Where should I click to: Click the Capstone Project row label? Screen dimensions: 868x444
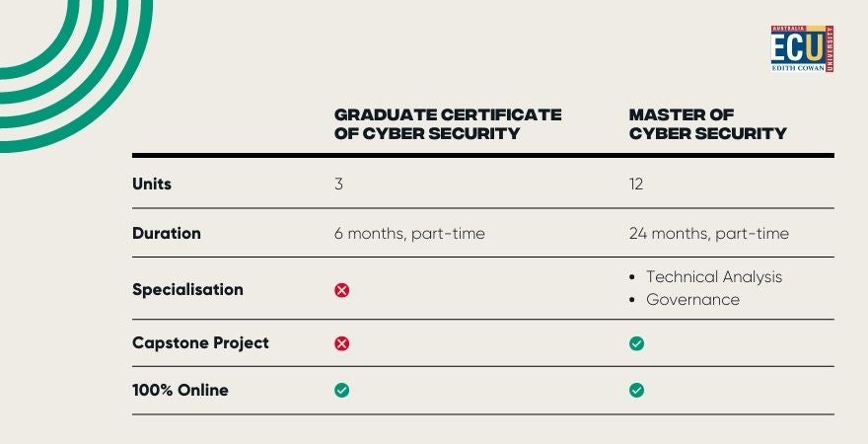[x=200, y=343]
